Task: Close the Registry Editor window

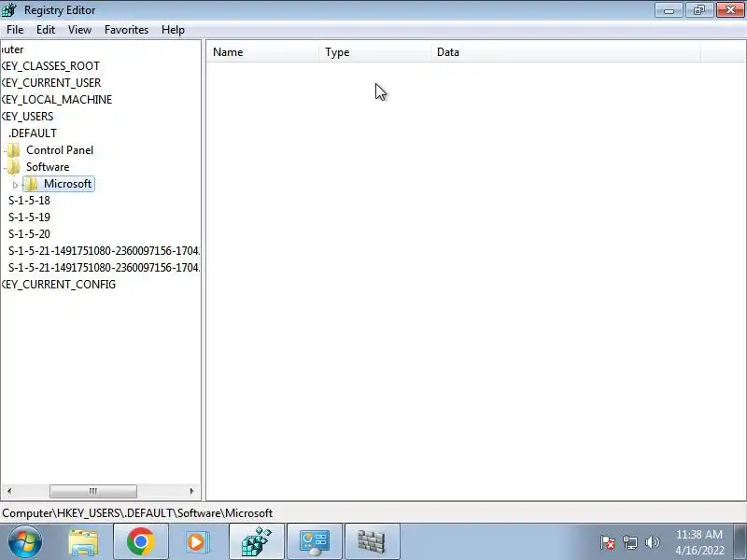Action: click(x=730, y=9)
